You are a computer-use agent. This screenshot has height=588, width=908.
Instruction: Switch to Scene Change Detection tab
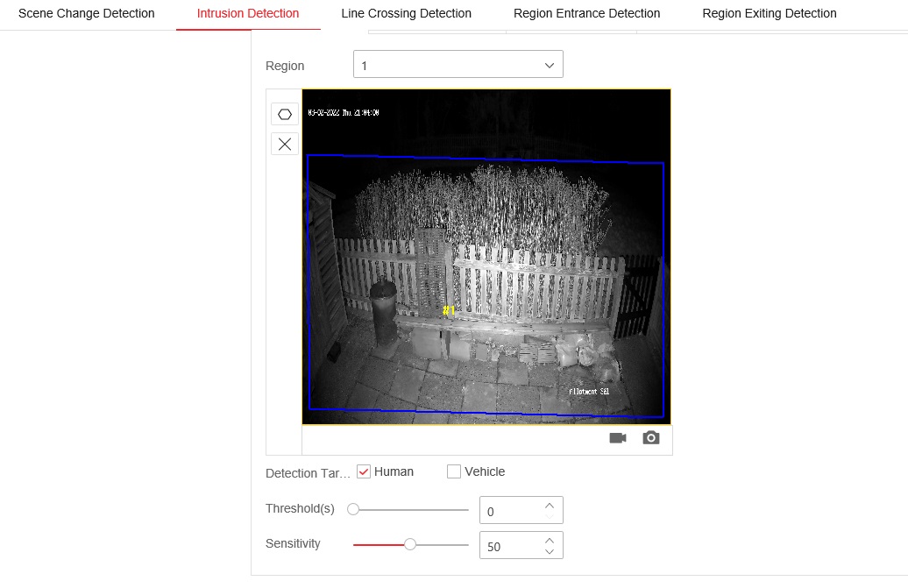point(87,14)
